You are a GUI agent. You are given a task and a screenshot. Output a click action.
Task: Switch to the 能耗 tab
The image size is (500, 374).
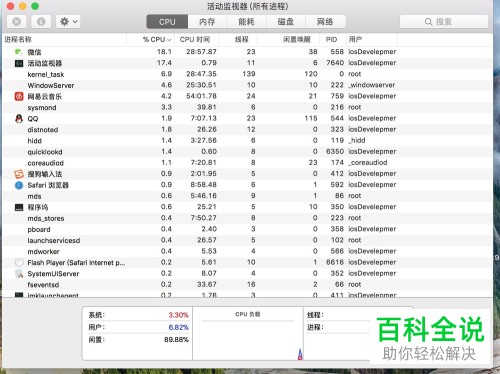246,22
